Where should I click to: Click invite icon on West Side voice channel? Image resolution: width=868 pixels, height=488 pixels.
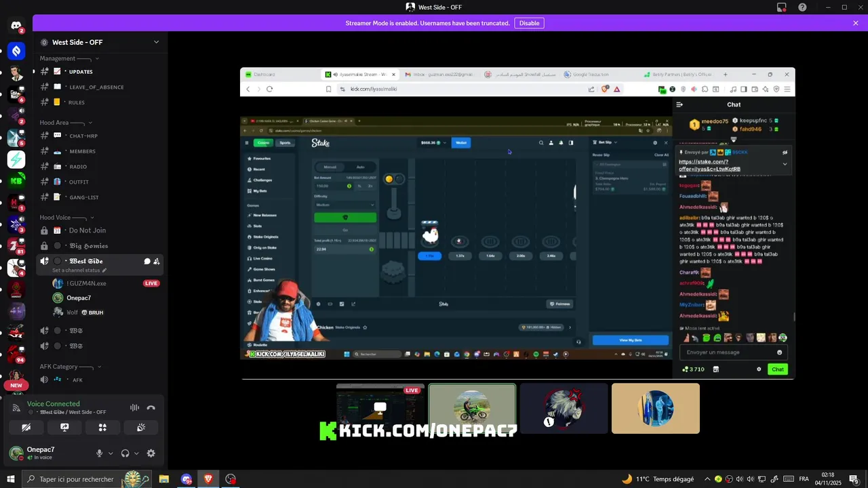pyautogui.click(x=157, y=261)
